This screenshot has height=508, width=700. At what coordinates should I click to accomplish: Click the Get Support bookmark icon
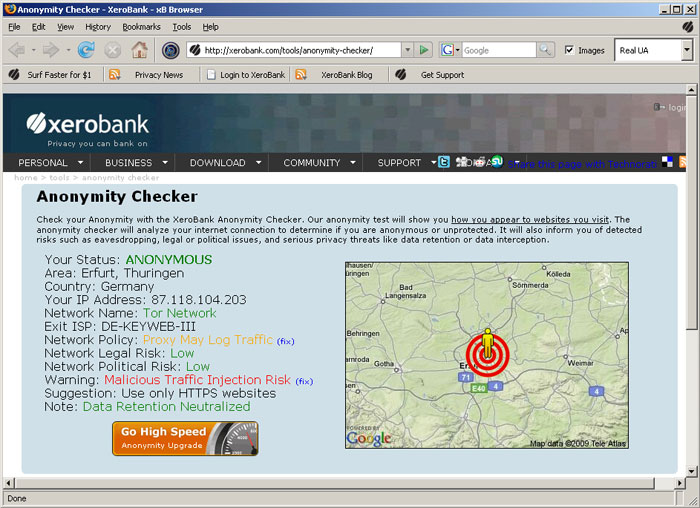(400, 75)
